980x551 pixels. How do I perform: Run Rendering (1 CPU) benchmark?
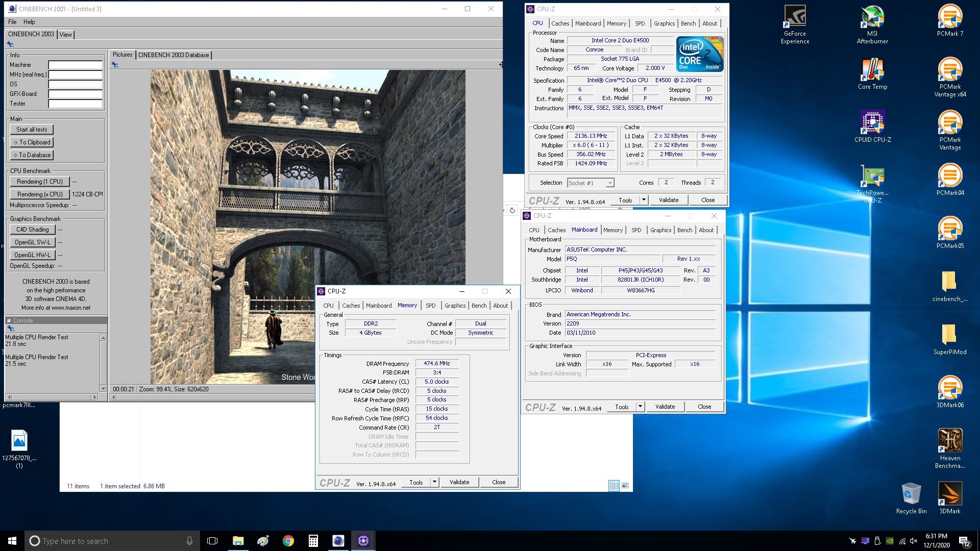point(39,182)
